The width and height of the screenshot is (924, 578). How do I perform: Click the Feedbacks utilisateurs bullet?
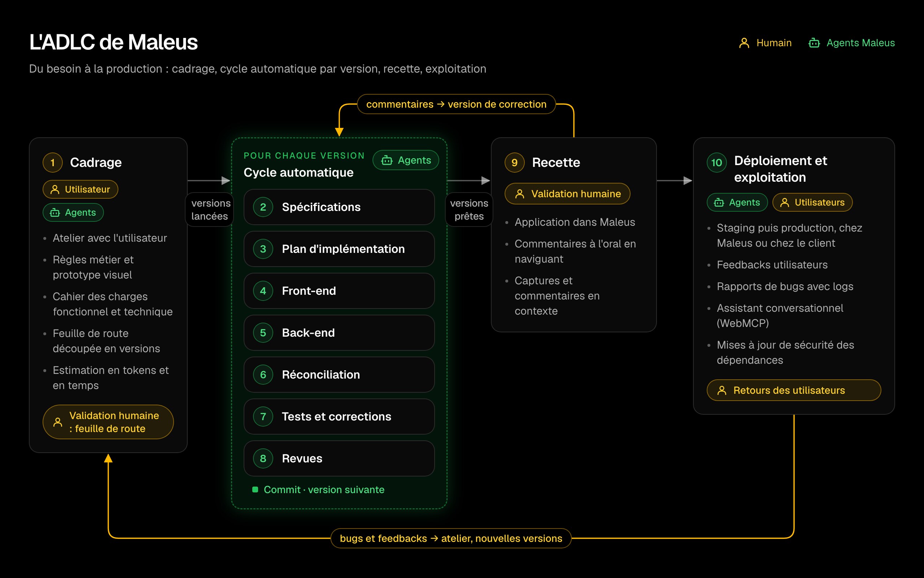(x=772, y=264)
